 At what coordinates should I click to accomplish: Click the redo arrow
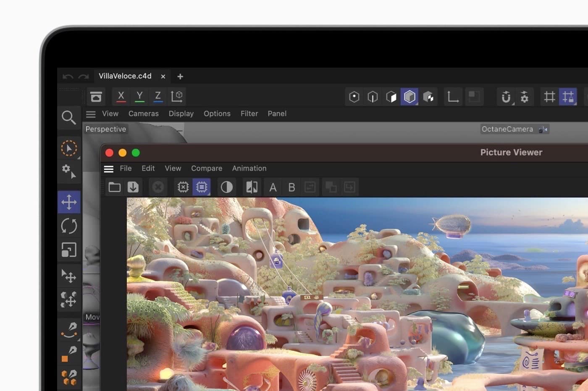click(84, 76)
